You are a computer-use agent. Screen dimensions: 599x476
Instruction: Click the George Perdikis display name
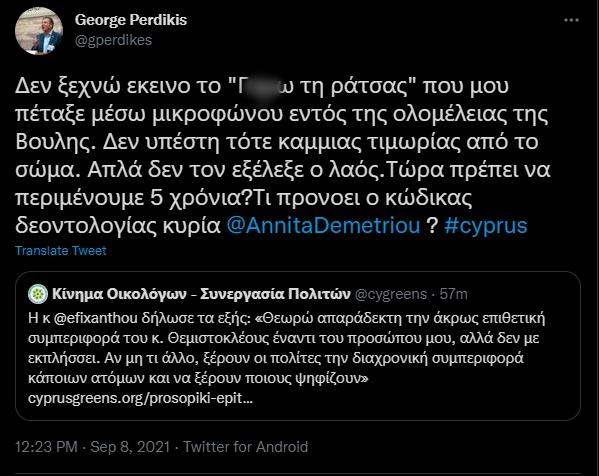(x=131, y=20)
